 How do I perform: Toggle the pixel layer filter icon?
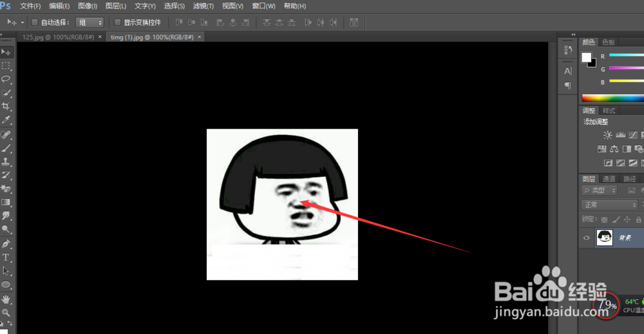click(x=632, y=190)
